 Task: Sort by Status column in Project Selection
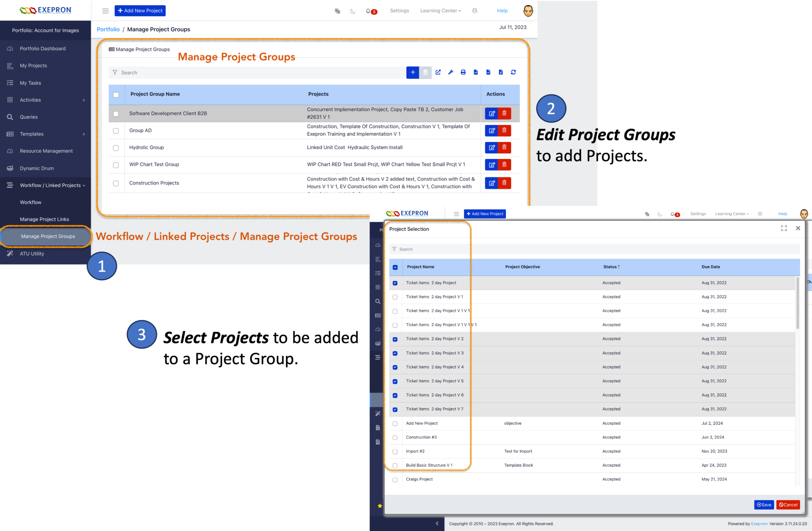(611, 267)
